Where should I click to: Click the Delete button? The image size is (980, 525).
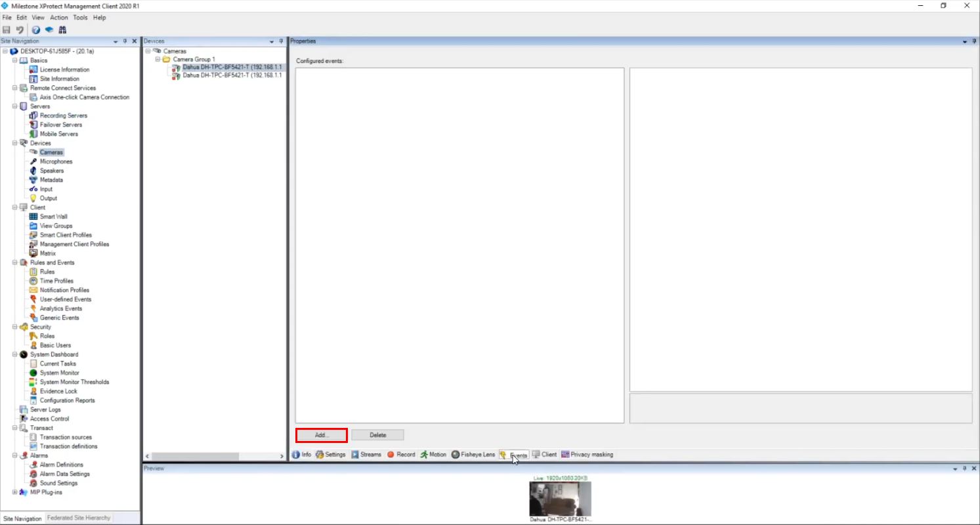click(x=377, y=435)
